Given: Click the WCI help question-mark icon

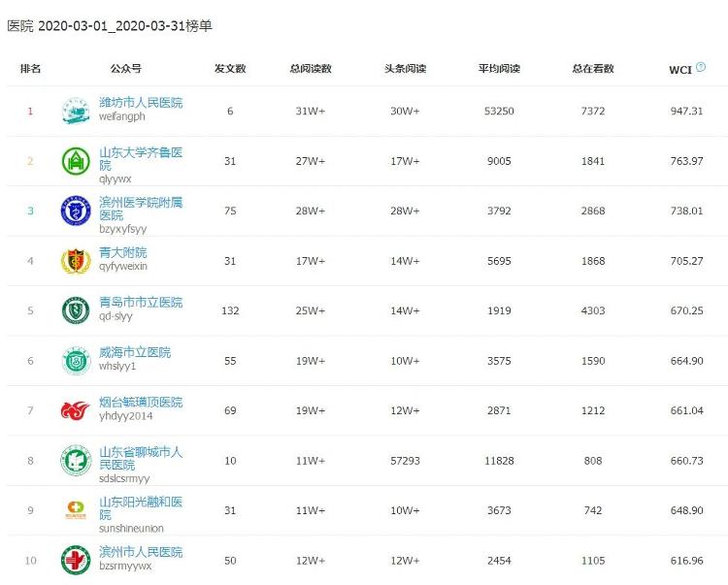Looking at the screenshot, I should [701, 68].
